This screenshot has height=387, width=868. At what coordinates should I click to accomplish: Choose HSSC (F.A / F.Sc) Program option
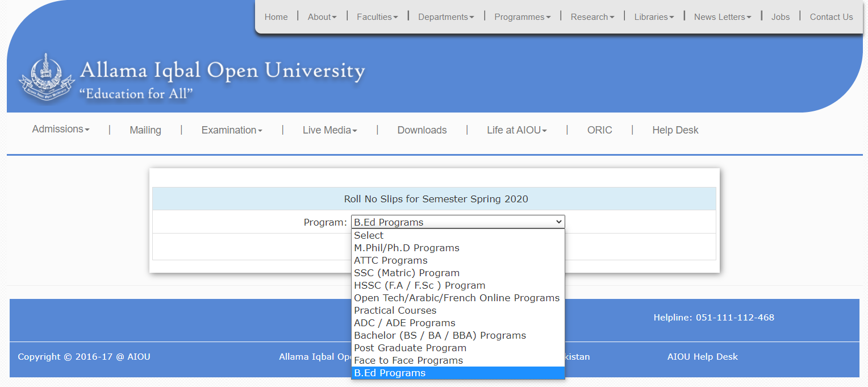(x=458, y=285)
